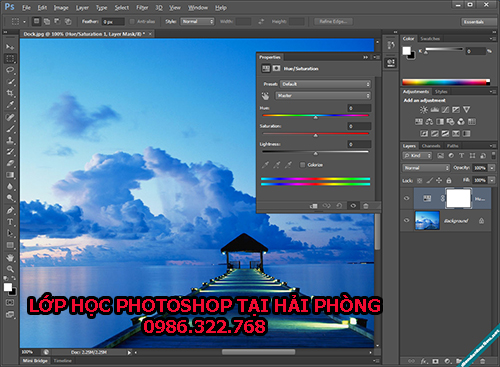Reset adjustment defaults in Properties panel
This screenshot has width=500, height=367.
[339, 206]
